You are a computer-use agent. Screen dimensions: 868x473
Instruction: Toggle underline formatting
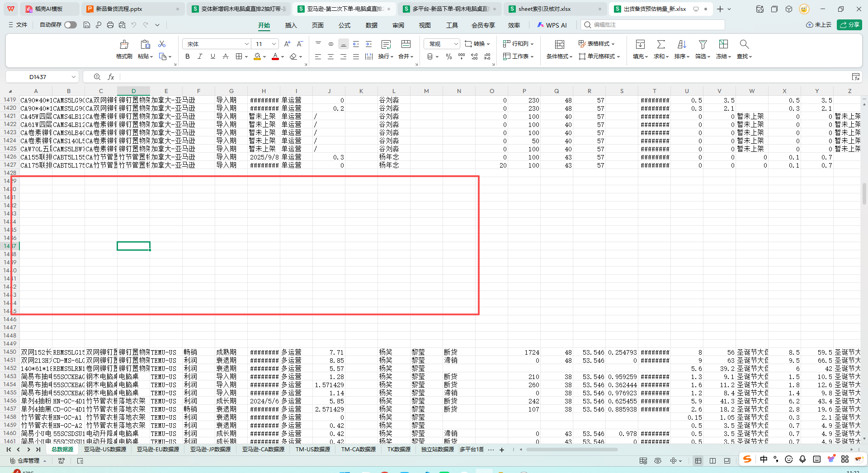click(x=212, y=56)
